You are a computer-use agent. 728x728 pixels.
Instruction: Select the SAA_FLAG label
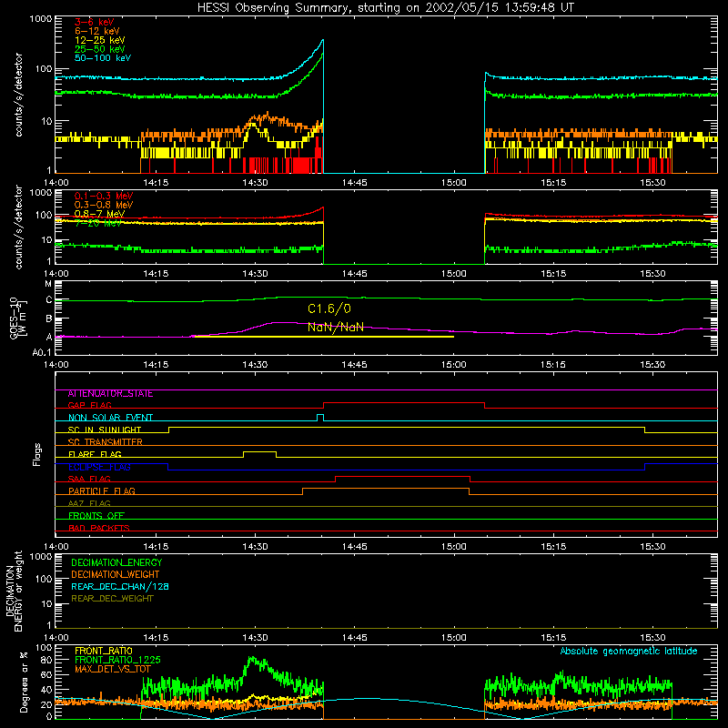(89, 479)
